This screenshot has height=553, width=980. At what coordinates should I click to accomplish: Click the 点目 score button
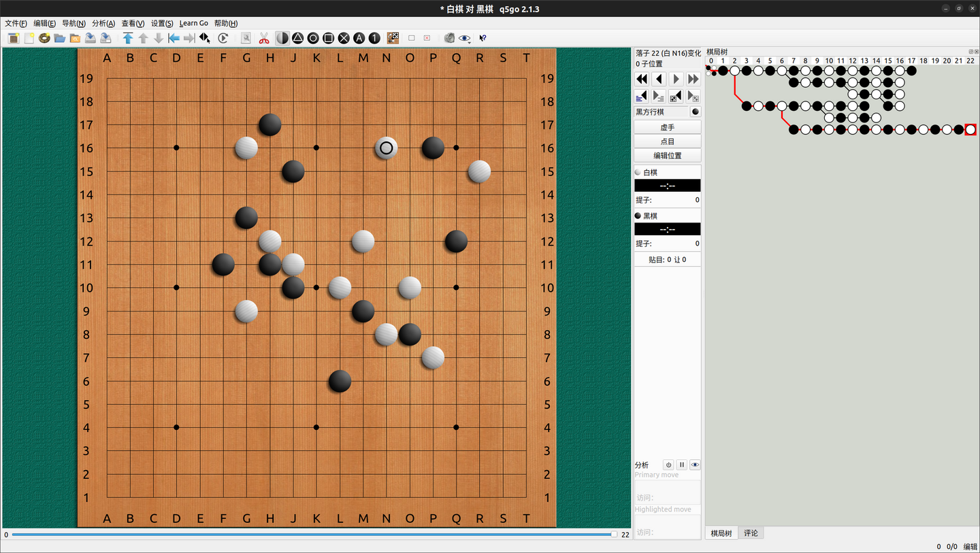tap(668, 141)
